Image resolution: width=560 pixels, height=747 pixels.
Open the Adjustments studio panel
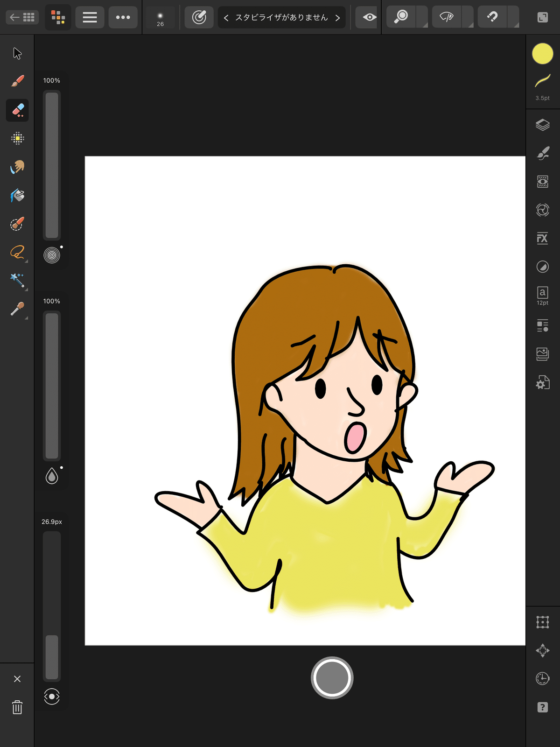point(542,267)
